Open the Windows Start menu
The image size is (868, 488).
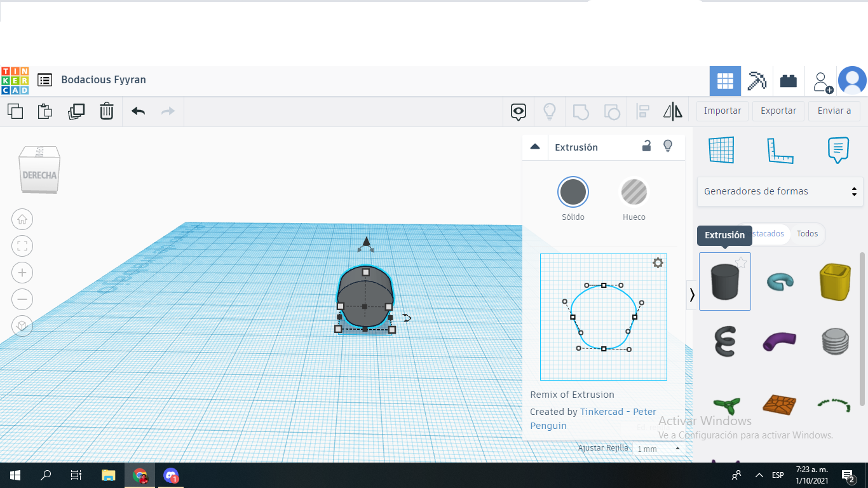tap(15, 475)
